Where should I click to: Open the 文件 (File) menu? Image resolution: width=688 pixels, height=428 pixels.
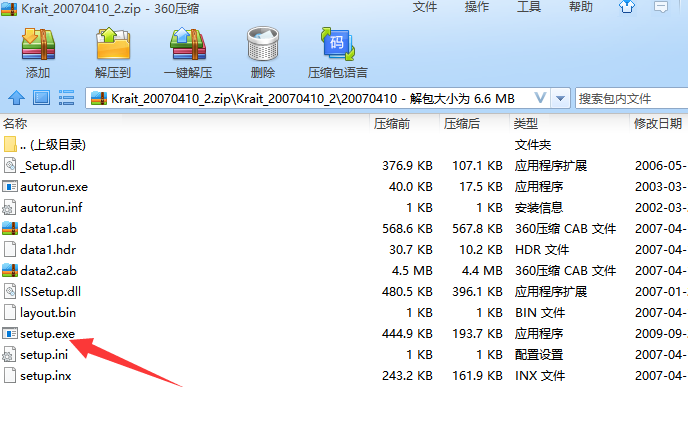[424, 7]
